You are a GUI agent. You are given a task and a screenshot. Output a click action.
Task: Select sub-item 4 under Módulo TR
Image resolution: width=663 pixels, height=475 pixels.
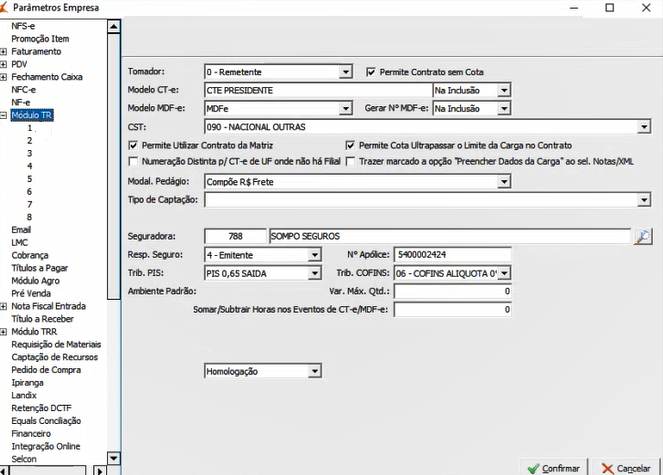(x=30, y=166)
